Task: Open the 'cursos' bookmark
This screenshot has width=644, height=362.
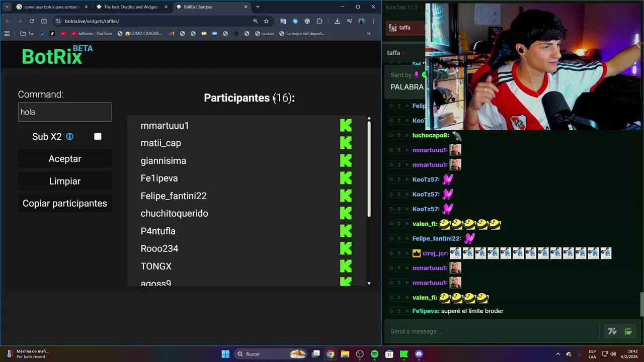Action: [264, 34]
